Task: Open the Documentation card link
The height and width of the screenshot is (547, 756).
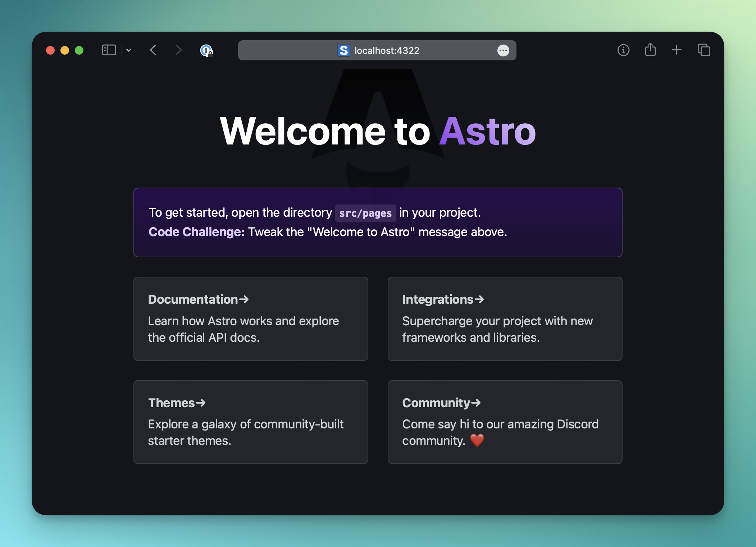Action: 251,318
